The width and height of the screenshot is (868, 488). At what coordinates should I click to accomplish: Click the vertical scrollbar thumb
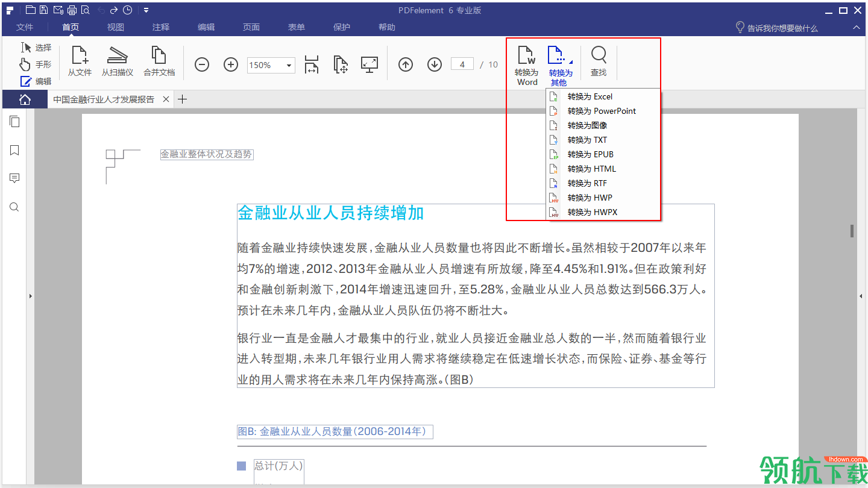click(852, 231)
